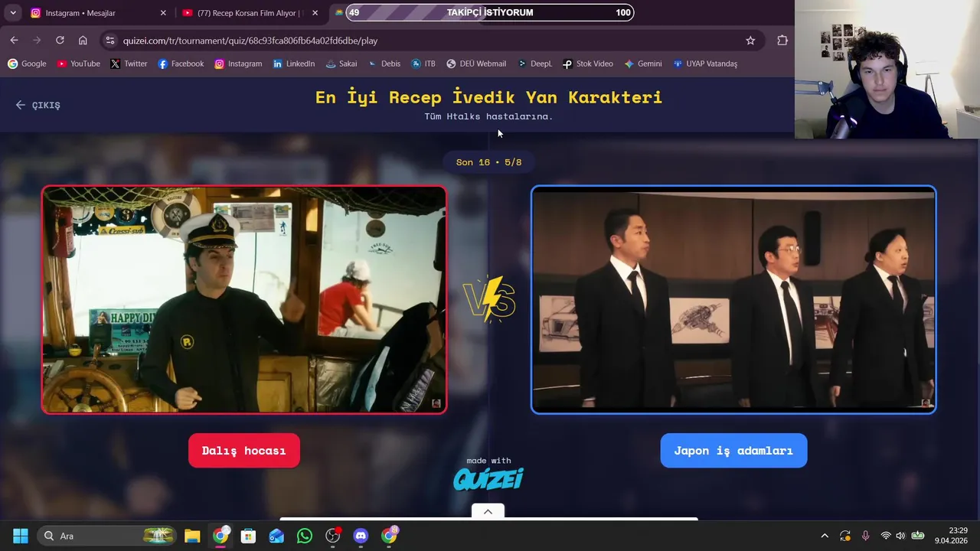This screenshot has width=980, height=551.
Task: Go back to the previous page
Action: tap(14, 41)
